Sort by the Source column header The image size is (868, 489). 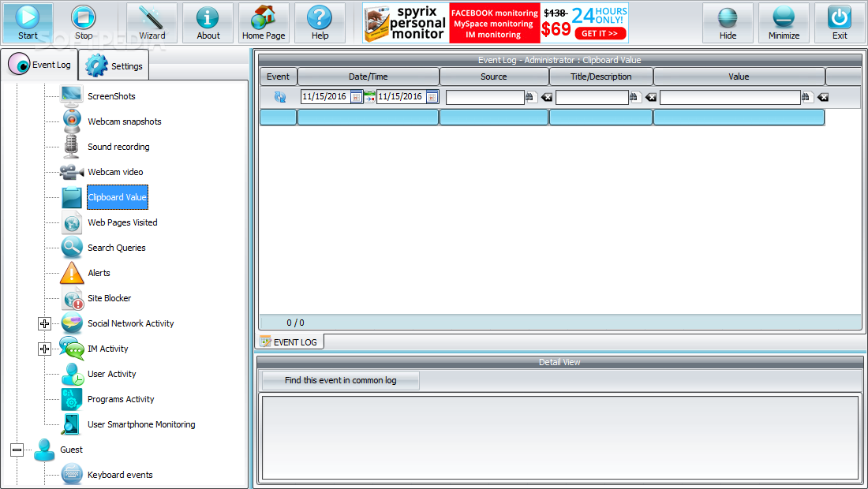(x=494, y=77)
